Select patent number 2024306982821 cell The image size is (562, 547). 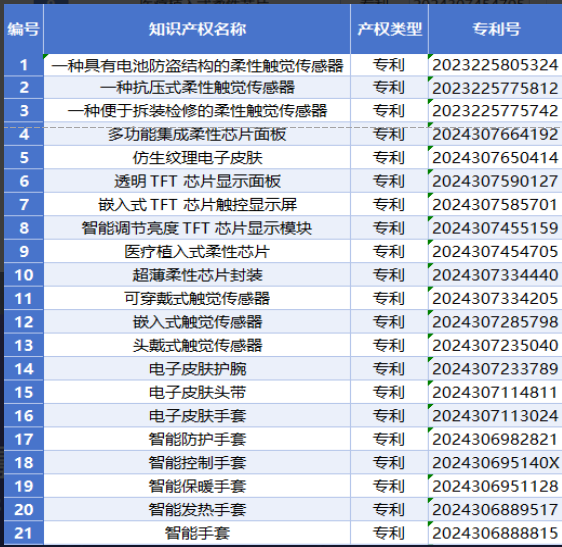pyautogui.click(x=495, y=439)
